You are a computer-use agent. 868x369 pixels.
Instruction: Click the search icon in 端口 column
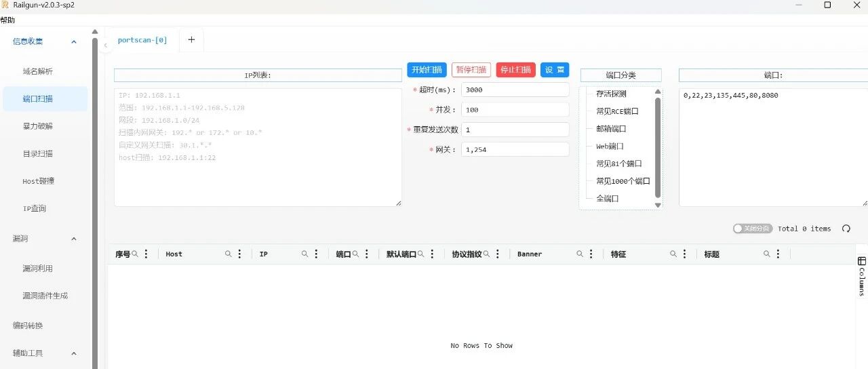click(355, 254)
